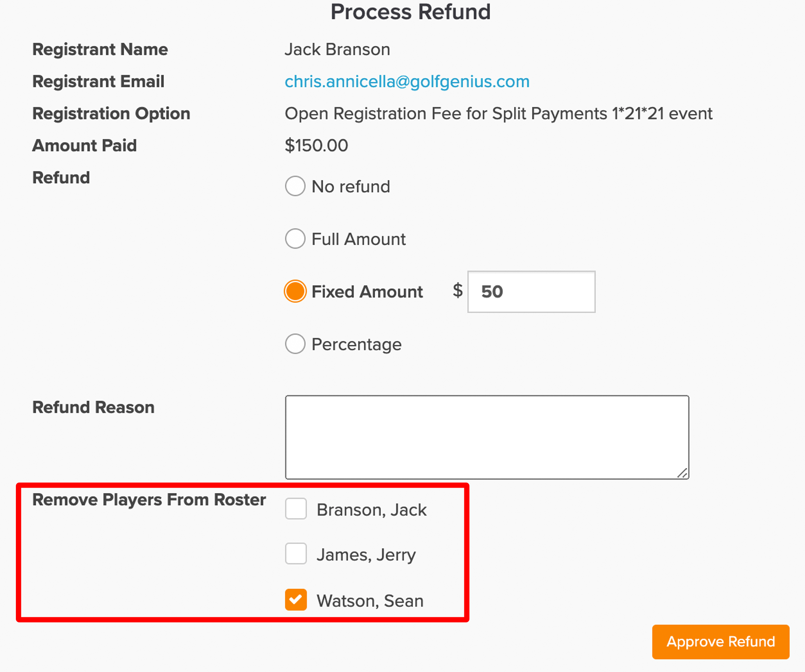
Task: Click the Process Refund heading
Action: [x=411, y=12]
